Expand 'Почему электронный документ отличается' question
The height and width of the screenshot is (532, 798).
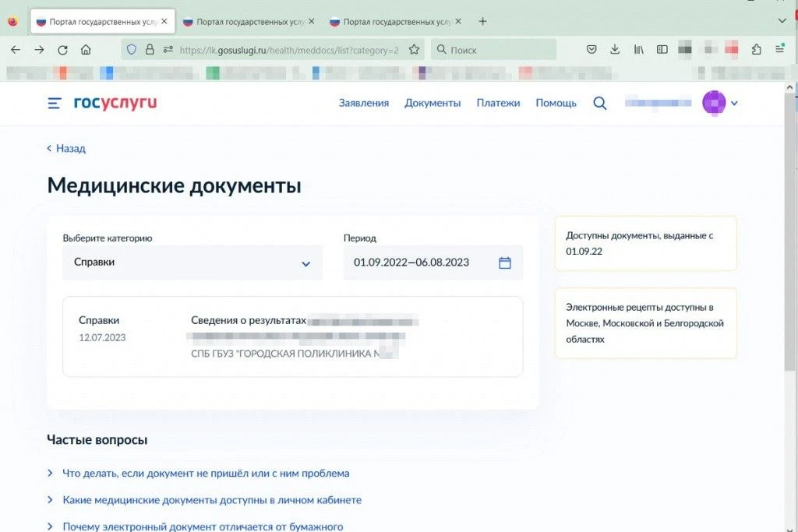coord(203,527)
